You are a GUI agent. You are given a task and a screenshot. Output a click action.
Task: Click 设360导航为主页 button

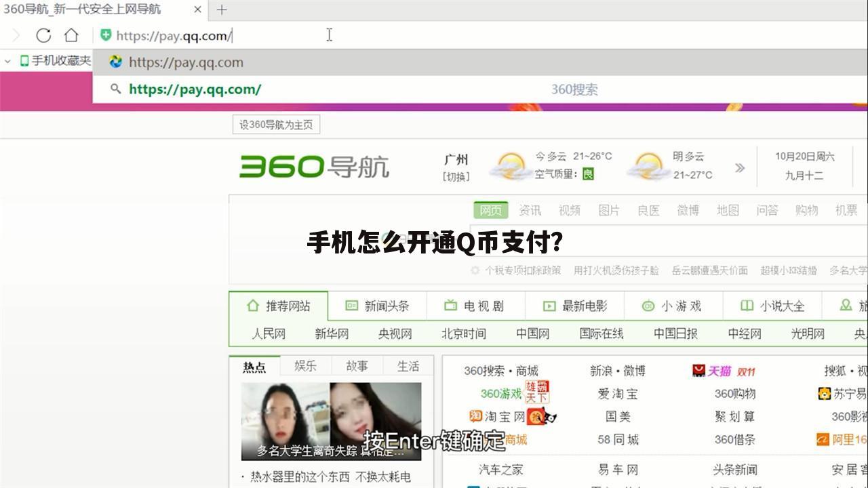click(276, 125)
